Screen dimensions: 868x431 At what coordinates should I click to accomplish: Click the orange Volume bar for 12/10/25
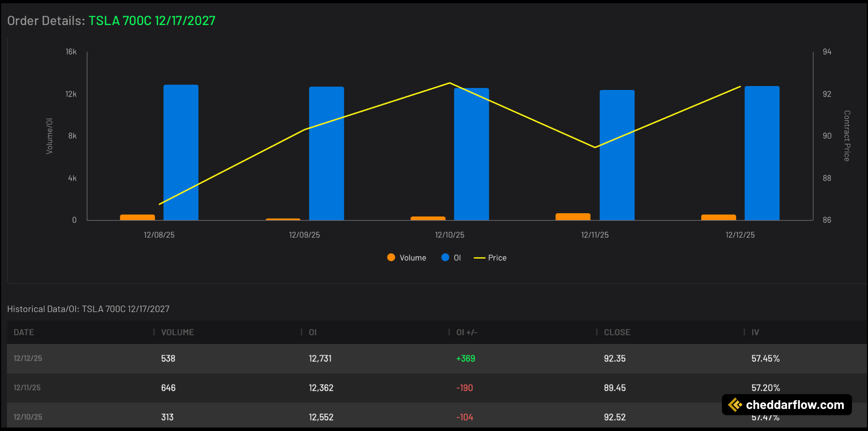pos(428,218)
